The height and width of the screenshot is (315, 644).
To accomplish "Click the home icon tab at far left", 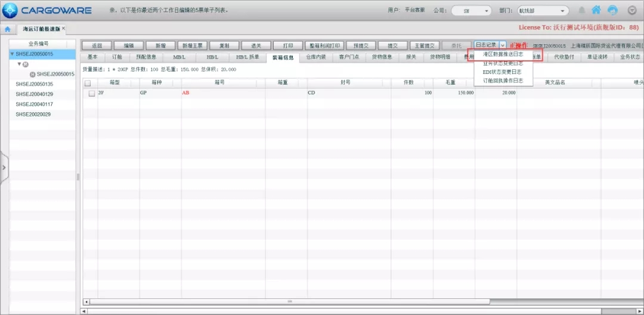I will [7, 29].
